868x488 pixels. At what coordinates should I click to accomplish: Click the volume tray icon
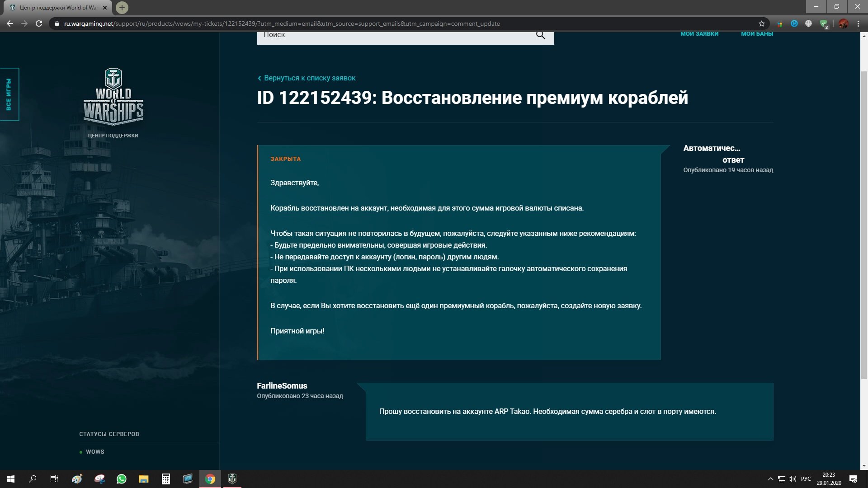[x=793, y=479]
